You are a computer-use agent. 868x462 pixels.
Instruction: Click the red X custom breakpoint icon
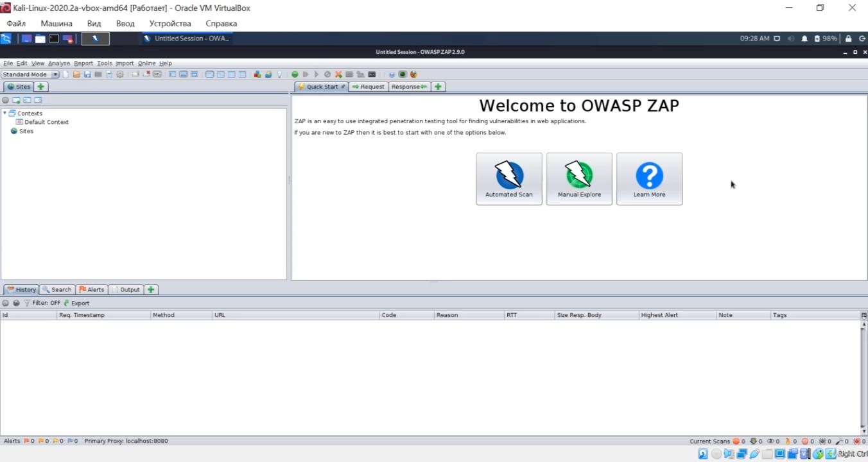point(338,74)
